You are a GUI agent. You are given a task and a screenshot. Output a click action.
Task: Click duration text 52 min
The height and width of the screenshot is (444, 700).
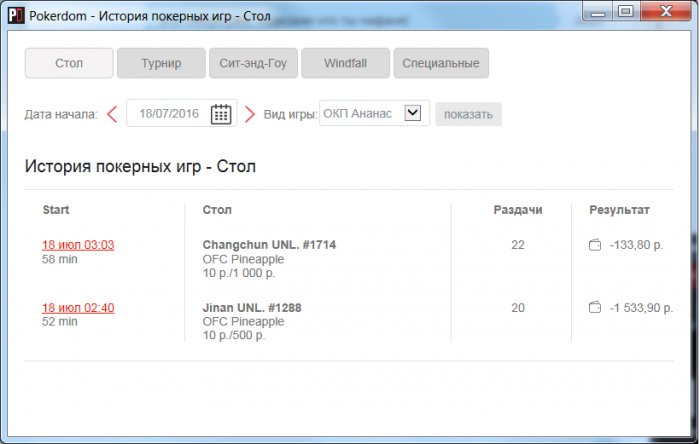[x=60, y=321]
